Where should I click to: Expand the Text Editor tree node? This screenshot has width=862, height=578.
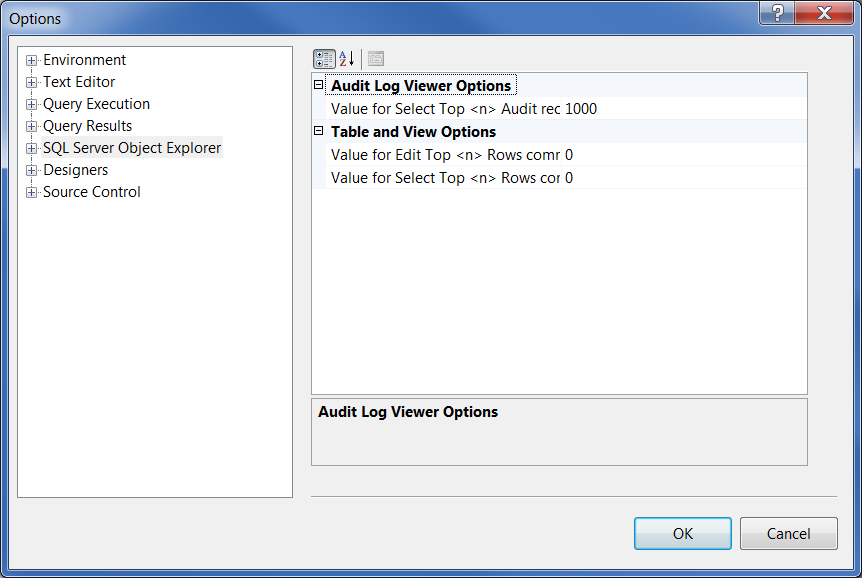point(31,82)
